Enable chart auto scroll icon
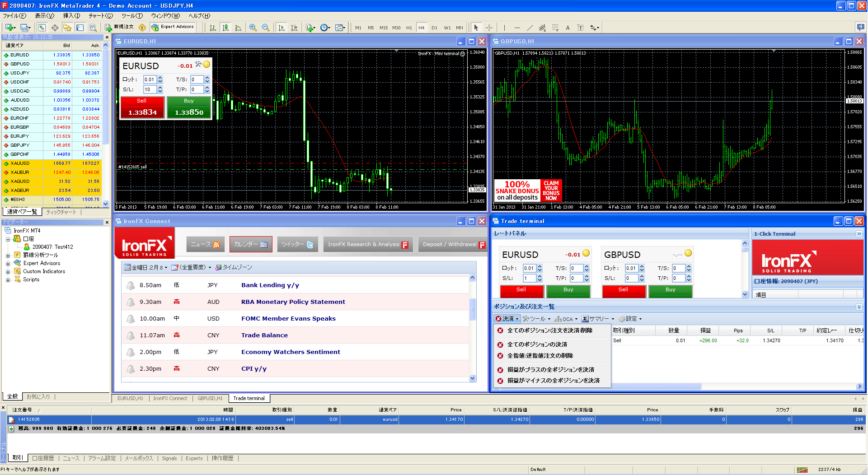 point(282,28)
